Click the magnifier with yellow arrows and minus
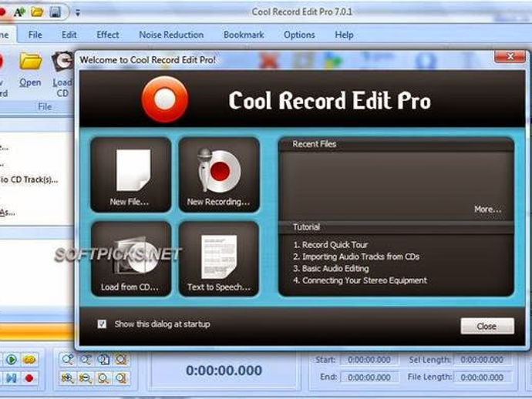The width and height of the screenshot is (532, 399). pyautogui.click(x=85, y=377)
